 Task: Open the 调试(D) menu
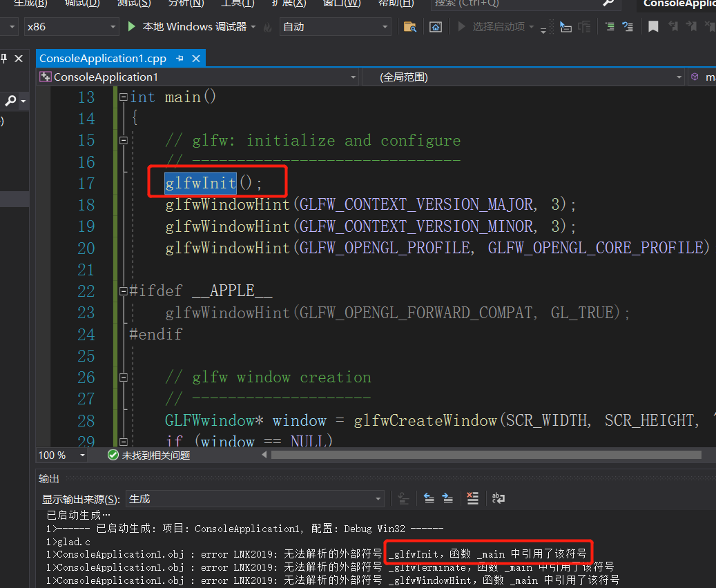pyautogui.click(x=82, y=3)
